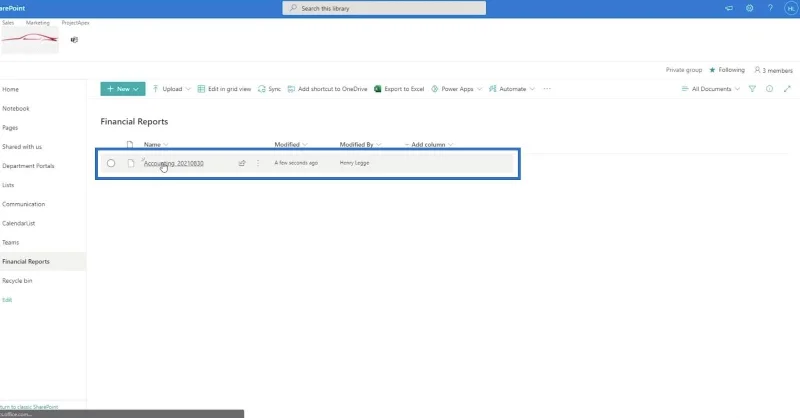Open the site logo thumbnail
This screenshot has width=800, height=418.
tap(30, 40)
